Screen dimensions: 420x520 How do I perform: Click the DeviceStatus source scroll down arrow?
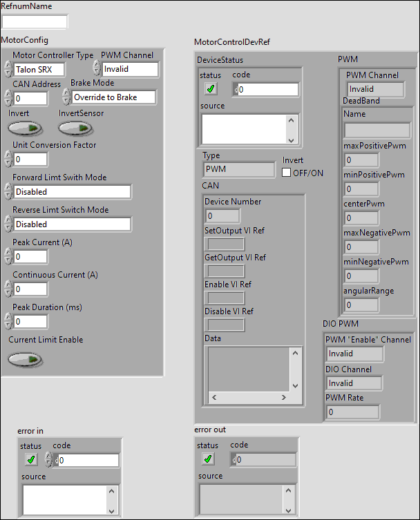(x=292, y=140)
